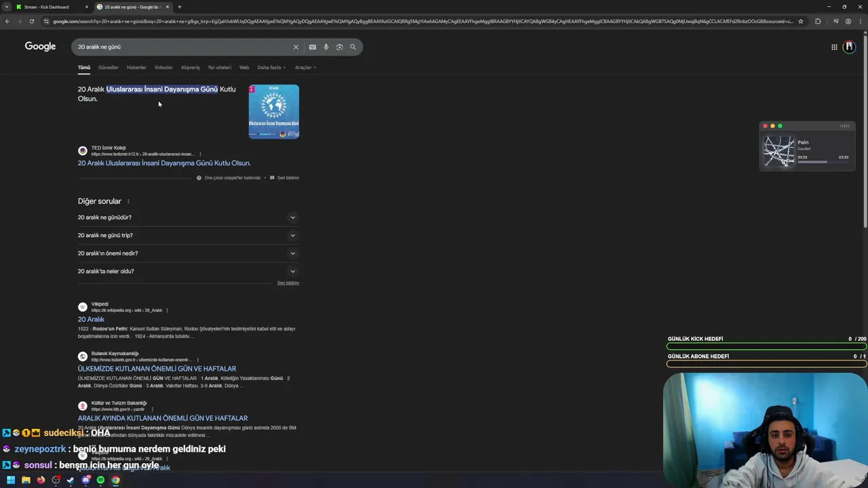Switch to Haberler results
868x488 pixels.
[136, 67]
